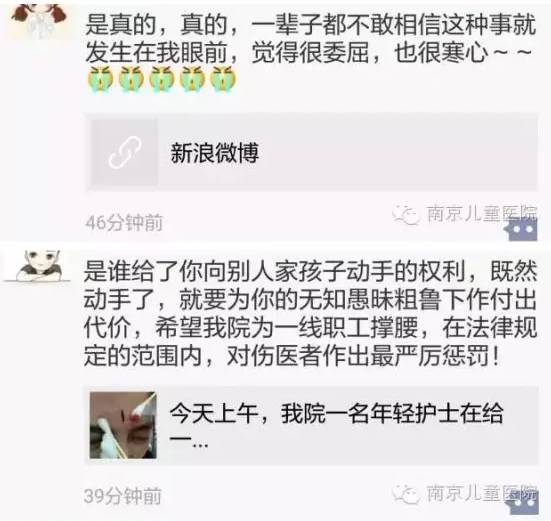Select post text starting 是谁给了你向别人家孩子
This screenshot has width=551, height=521.
(x=311, y=314)
